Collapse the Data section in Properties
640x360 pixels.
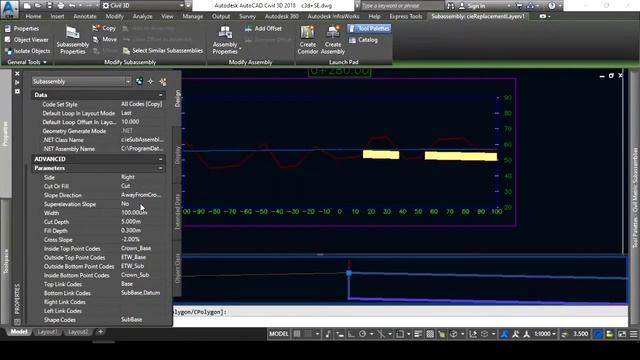click(160, 95)
